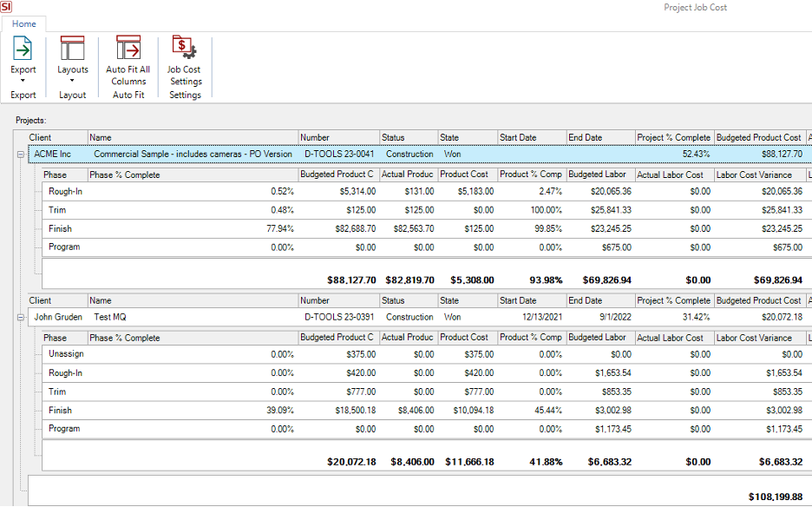The width and height of the screenshot is (812, 507).
Task: Sort by top End Date column header
Action: 601,137
